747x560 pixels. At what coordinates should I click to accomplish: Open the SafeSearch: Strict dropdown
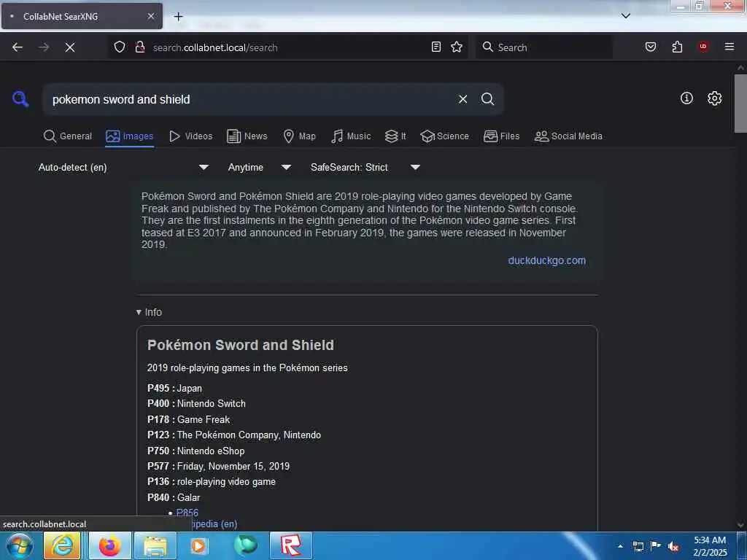pyautogui.click(x=365, y=167)
